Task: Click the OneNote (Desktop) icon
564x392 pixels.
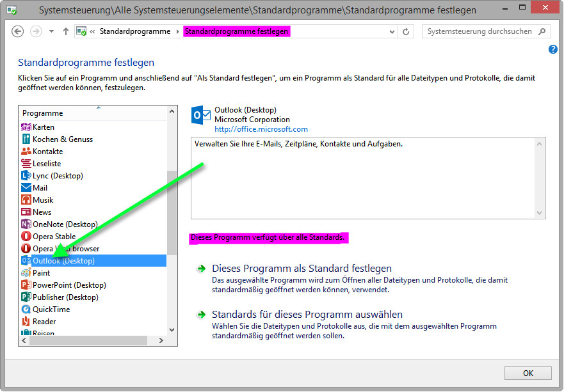Action: 26,224
